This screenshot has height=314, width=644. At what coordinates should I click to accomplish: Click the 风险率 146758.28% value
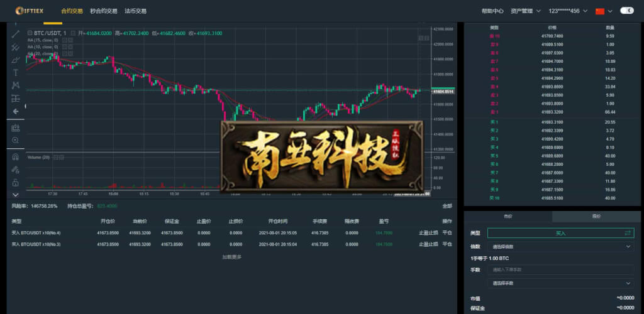pyautogui.click(x=43, y=206)
